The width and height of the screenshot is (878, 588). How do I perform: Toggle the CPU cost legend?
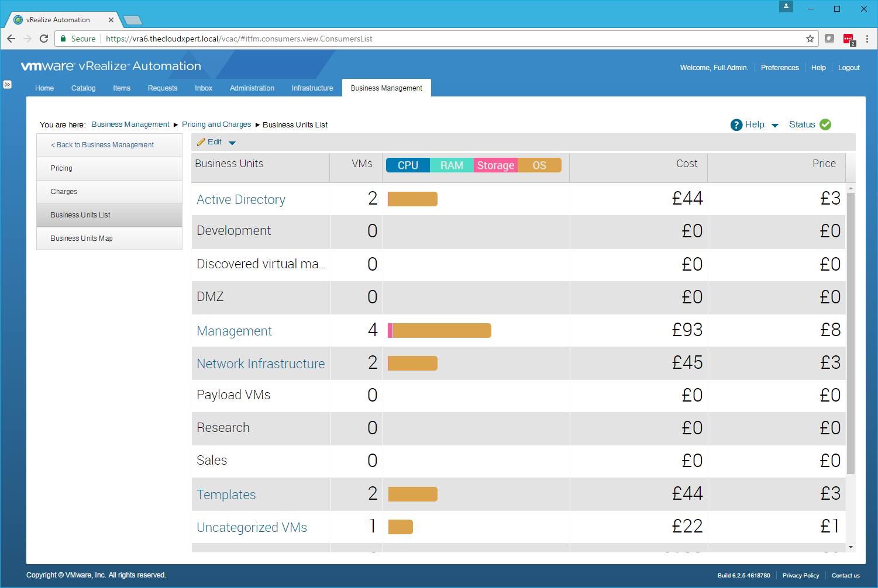click(x=408, y=165)
